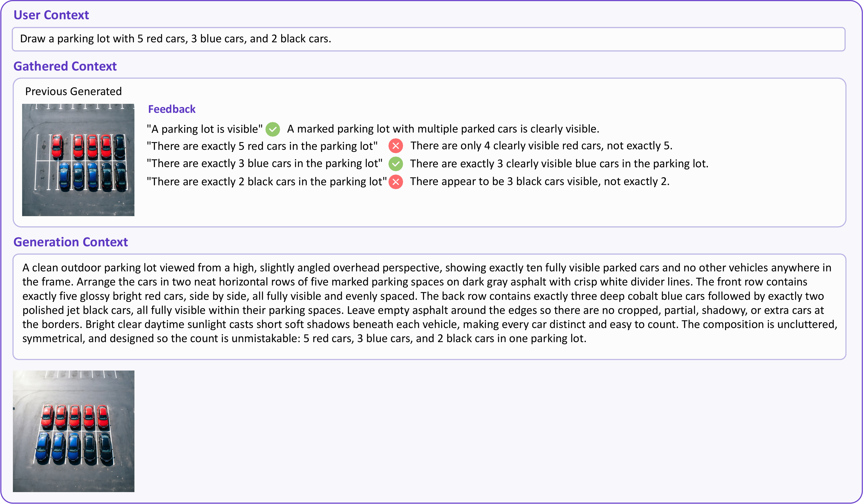The image size is (863, 504).
Task: Click the green checkmark for 3 blue cars
Action: [396, 164]
